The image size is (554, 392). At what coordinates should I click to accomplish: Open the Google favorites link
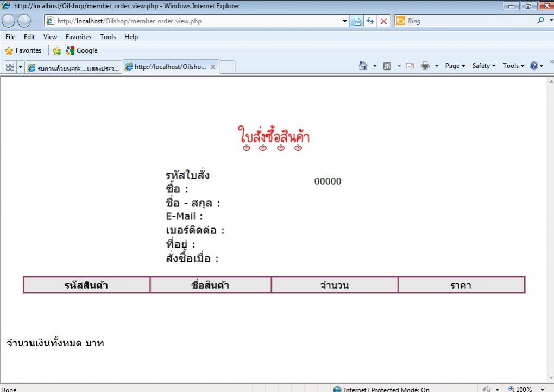81,50
